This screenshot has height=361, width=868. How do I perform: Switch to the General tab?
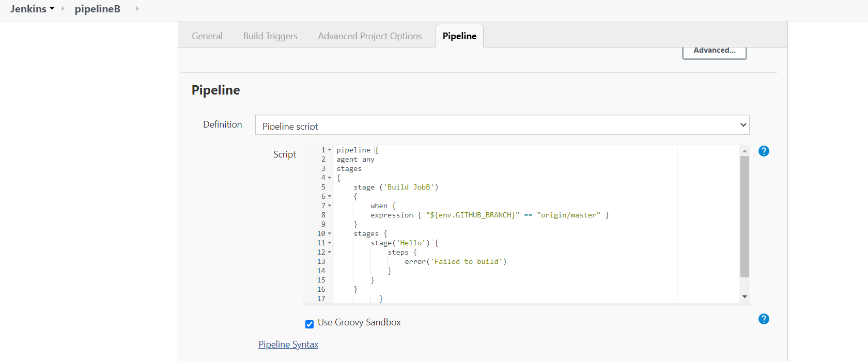click(x=207, y=36)
